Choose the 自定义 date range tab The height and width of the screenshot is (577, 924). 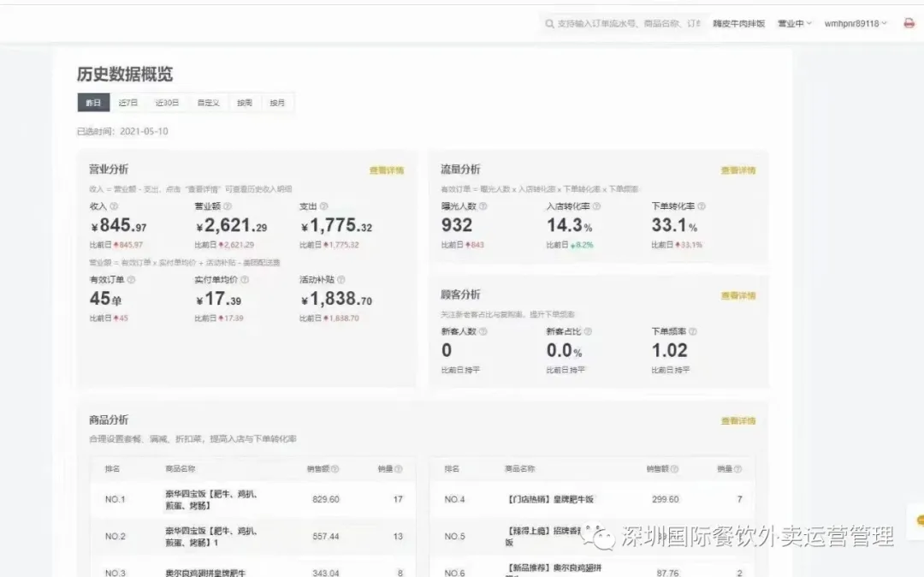(208, 103)
